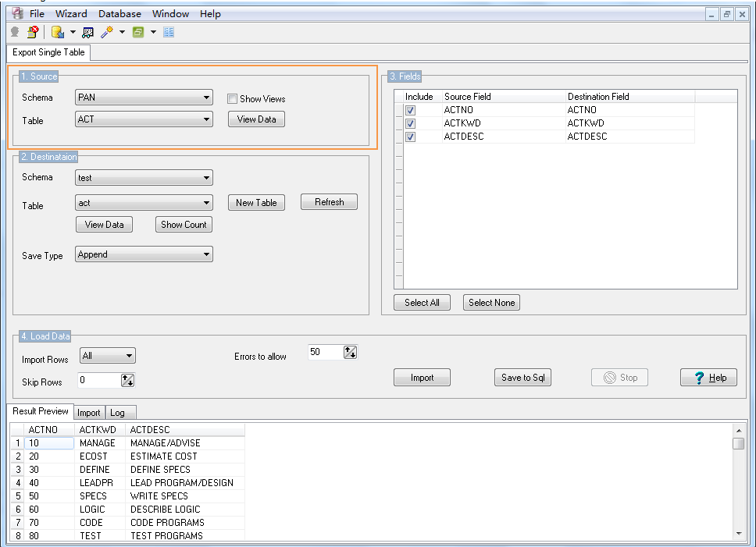Open the Help menu

coord(210,13)
